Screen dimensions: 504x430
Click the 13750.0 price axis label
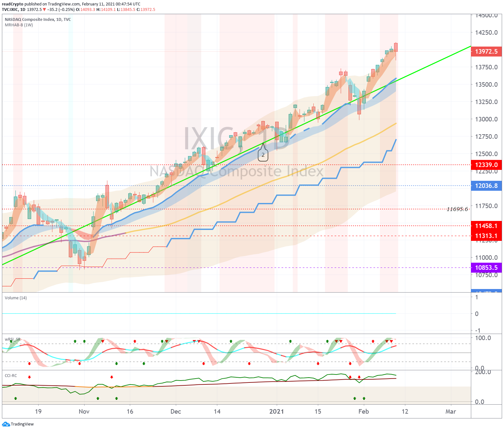[486, 67]
